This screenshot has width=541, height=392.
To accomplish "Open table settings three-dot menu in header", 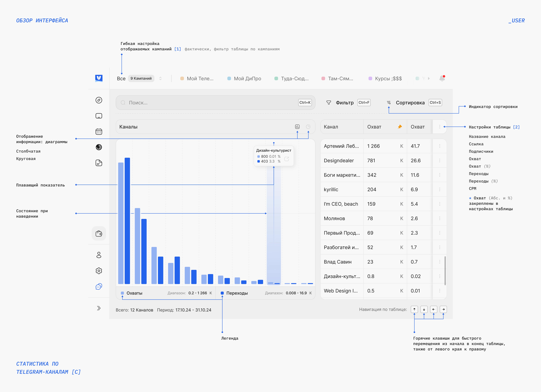I will tap(440, 127).
